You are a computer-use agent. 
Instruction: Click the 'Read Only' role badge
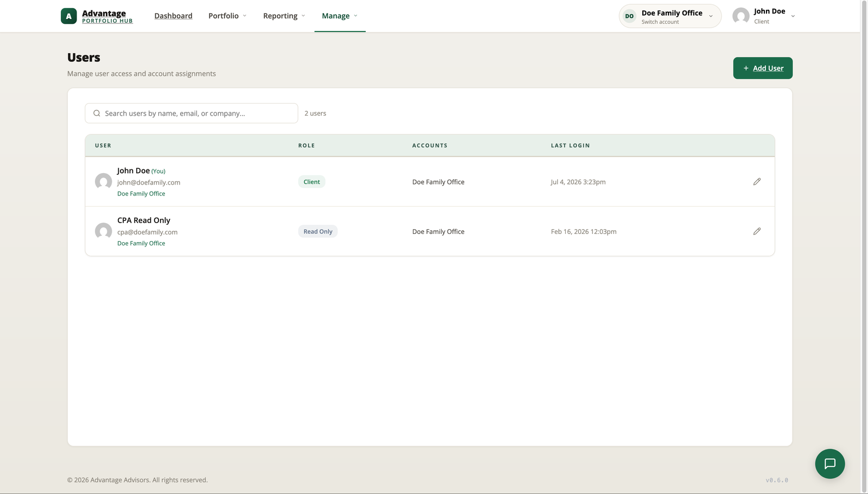[318, 231]
